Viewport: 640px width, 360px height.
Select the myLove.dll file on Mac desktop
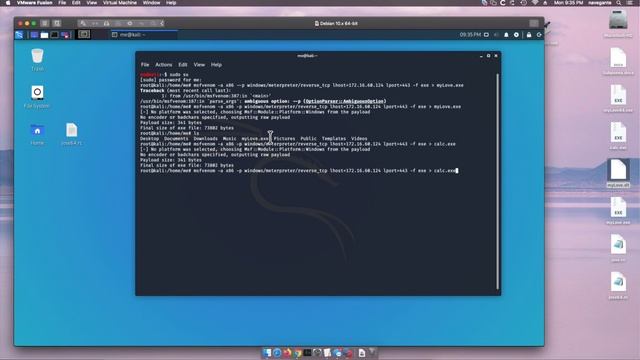point(618,173)
